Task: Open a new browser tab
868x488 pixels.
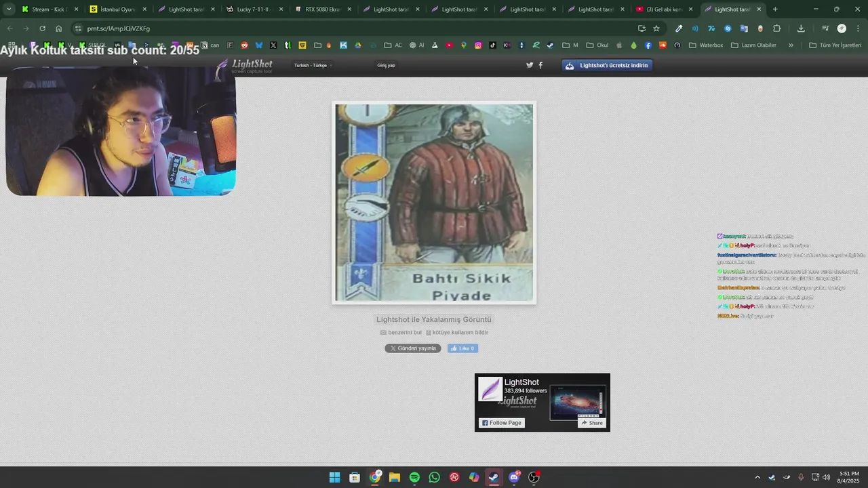Action: pyautogui.click(x=775, y=9)
